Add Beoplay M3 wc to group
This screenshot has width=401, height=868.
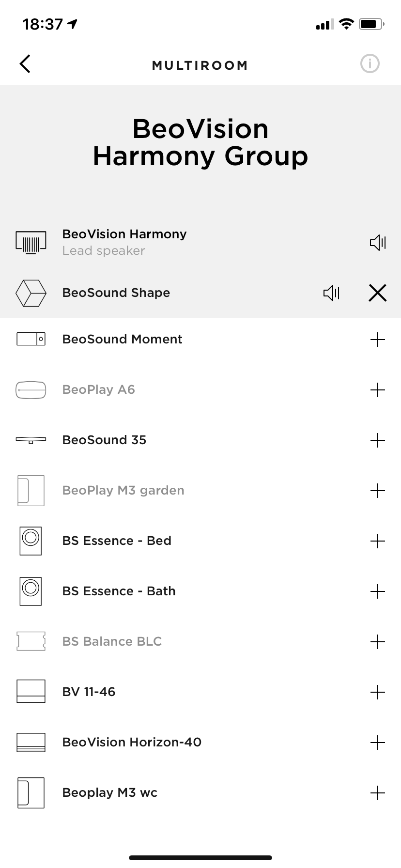tap(377, 793)
